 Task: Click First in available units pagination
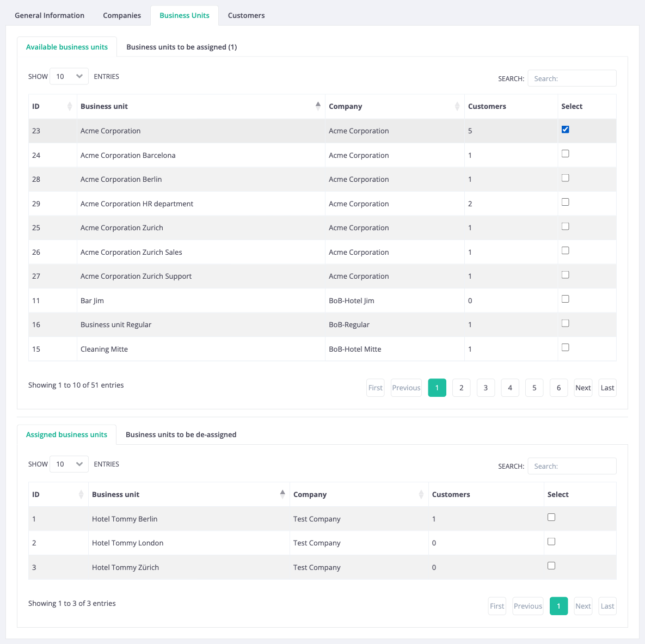(375, 388)
